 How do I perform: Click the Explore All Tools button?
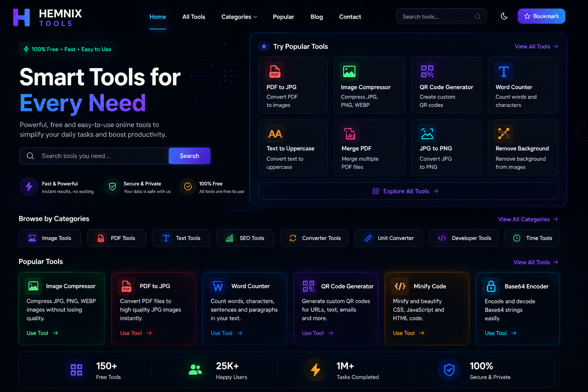(x=408, y=191)
